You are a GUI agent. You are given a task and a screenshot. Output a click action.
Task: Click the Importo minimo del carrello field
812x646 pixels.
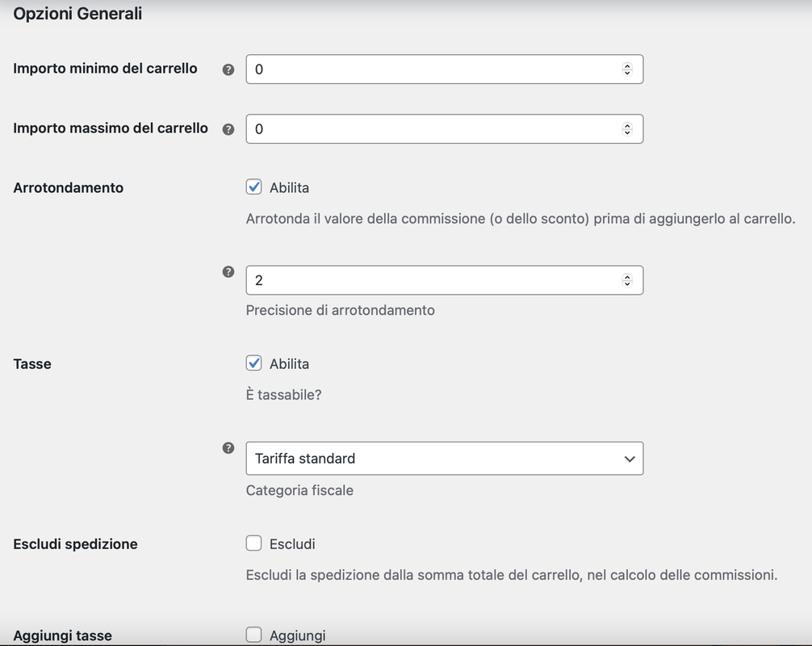pos(444,69)
